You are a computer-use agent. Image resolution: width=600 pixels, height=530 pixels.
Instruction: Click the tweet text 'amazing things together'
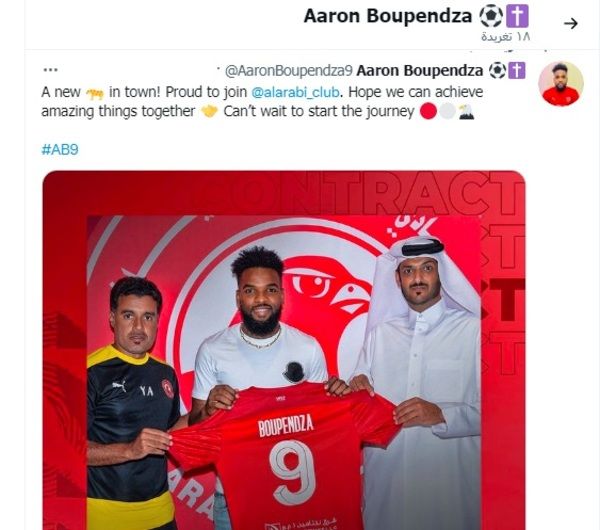118,112
